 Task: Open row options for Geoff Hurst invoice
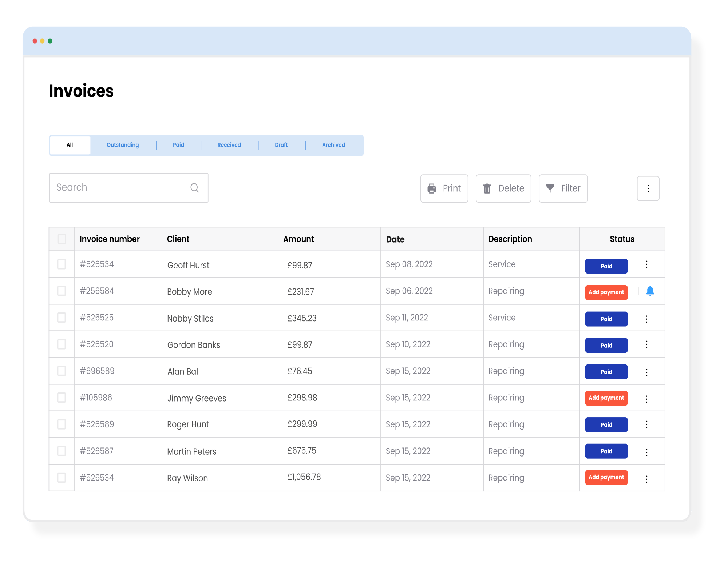(x=646, y=264)
